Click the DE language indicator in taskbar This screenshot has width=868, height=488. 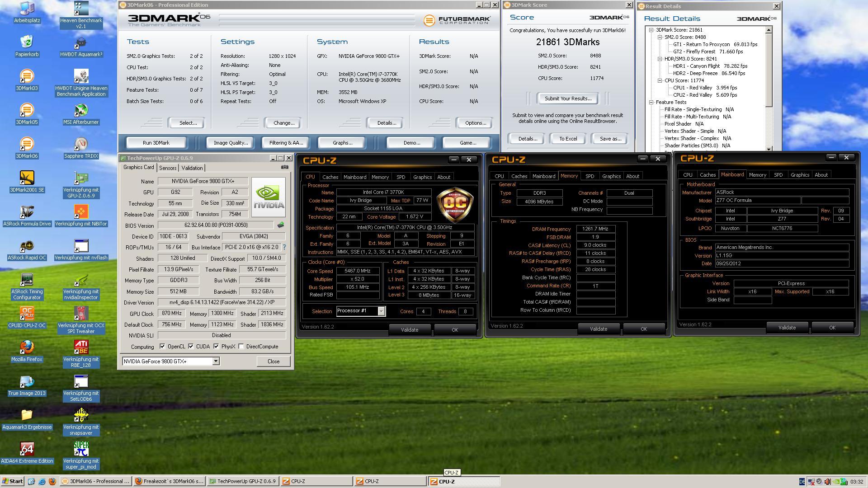pyautogui.click(x=802, y=482)
